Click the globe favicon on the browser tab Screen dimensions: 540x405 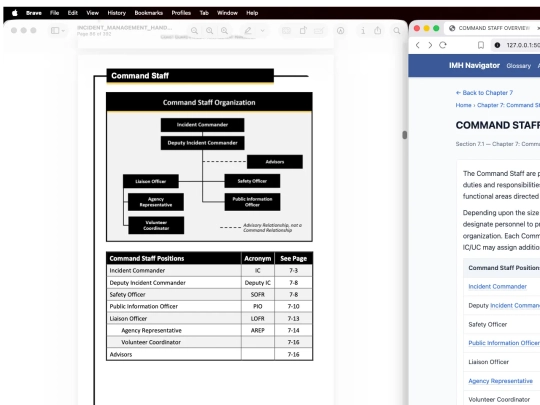452,28
